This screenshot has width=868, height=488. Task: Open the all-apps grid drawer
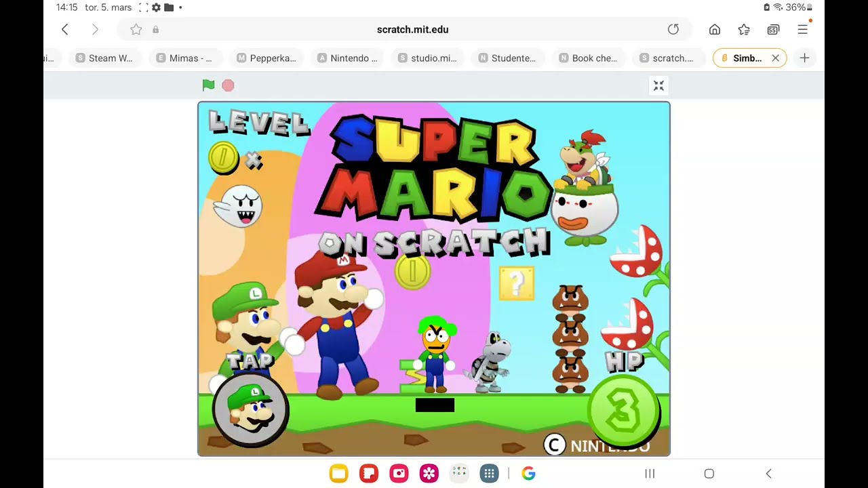coord(489,474)
